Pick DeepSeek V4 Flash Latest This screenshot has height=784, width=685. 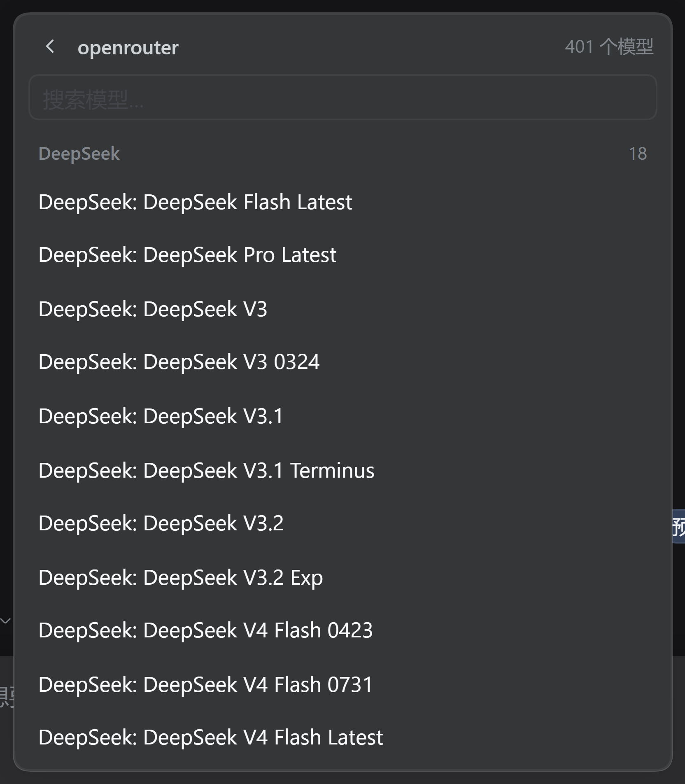pyautogui.click(x=342, y=737)
